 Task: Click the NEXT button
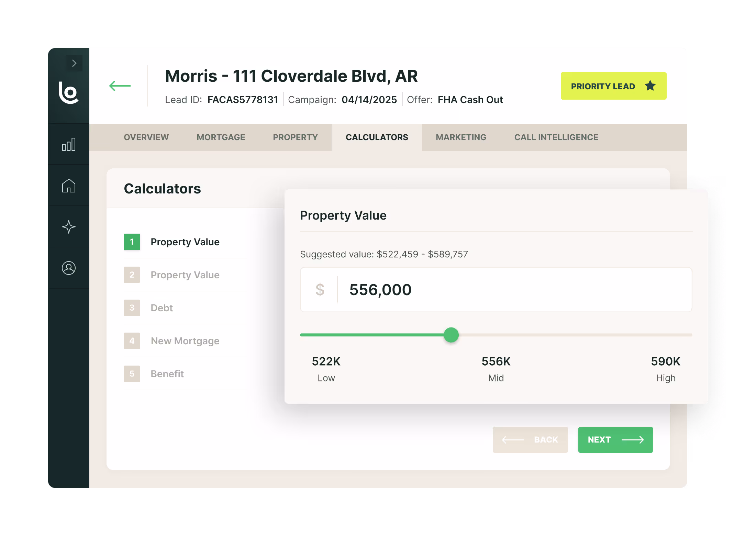[x=615, y=439]
